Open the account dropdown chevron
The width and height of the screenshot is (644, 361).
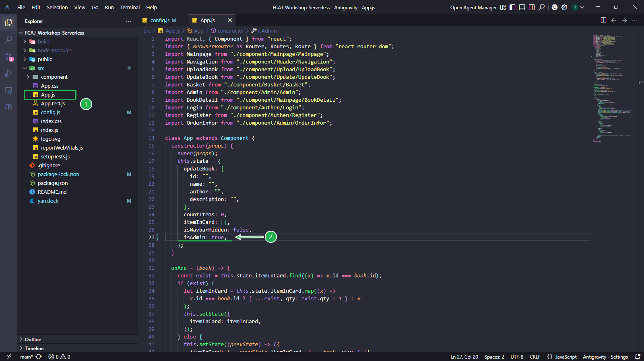coord(582,7)
